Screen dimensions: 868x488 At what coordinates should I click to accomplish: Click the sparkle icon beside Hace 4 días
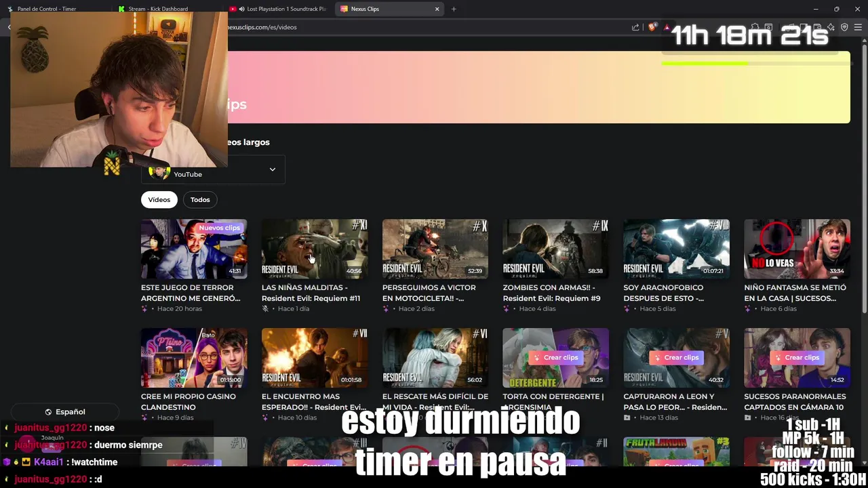506,308
